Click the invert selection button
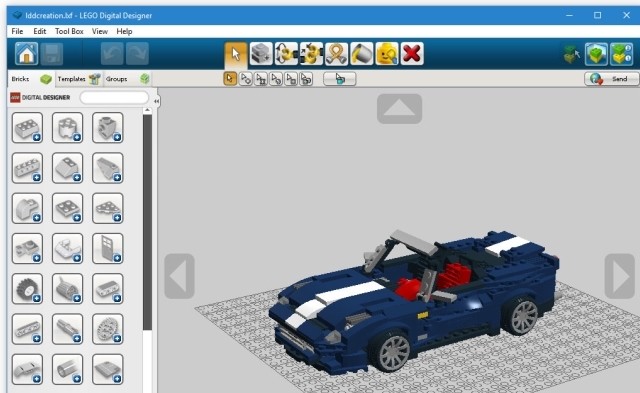 [x=340, y=79]
